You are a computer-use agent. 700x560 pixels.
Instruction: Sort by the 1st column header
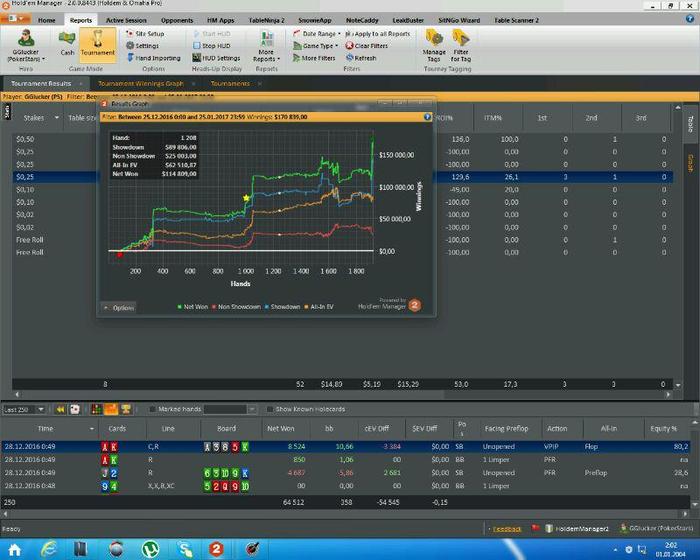[x=542, y=118]
